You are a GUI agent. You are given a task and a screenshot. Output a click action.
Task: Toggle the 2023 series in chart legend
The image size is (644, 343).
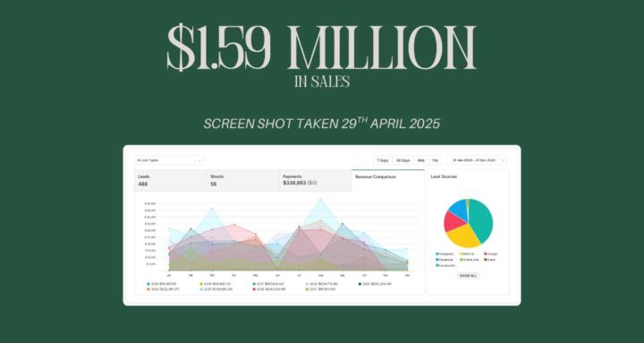coord(375,284)
